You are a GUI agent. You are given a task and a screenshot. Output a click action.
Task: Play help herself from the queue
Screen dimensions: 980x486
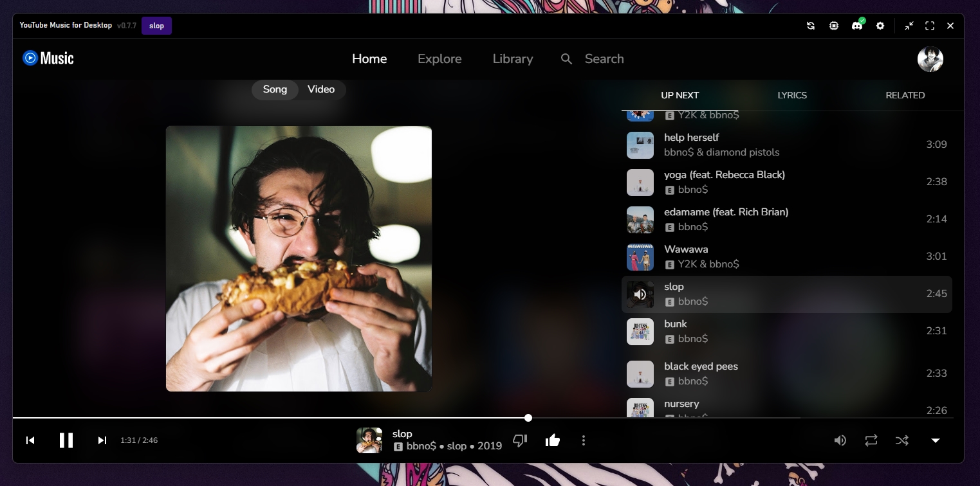(x=786, y=145)
